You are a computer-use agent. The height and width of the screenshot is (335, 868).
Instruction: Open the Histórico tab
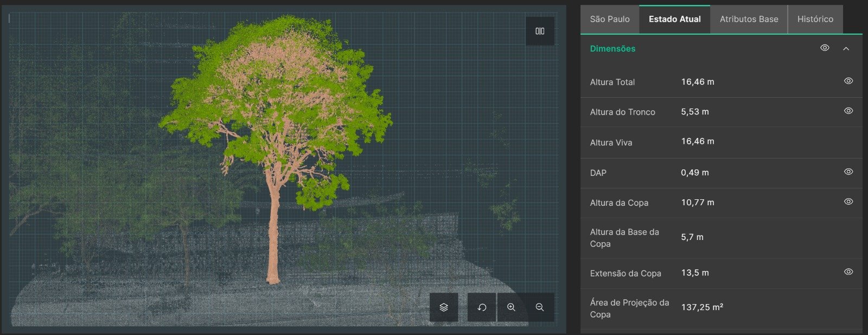click(x=815, y=19)
